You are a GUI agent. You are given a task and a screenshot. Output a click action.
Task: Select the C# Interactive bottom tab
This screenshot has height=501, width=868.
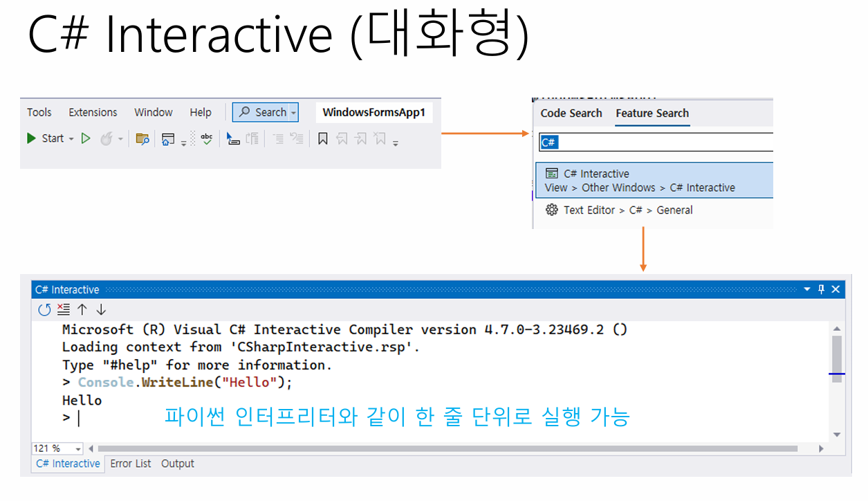click(x=68, y=464)
